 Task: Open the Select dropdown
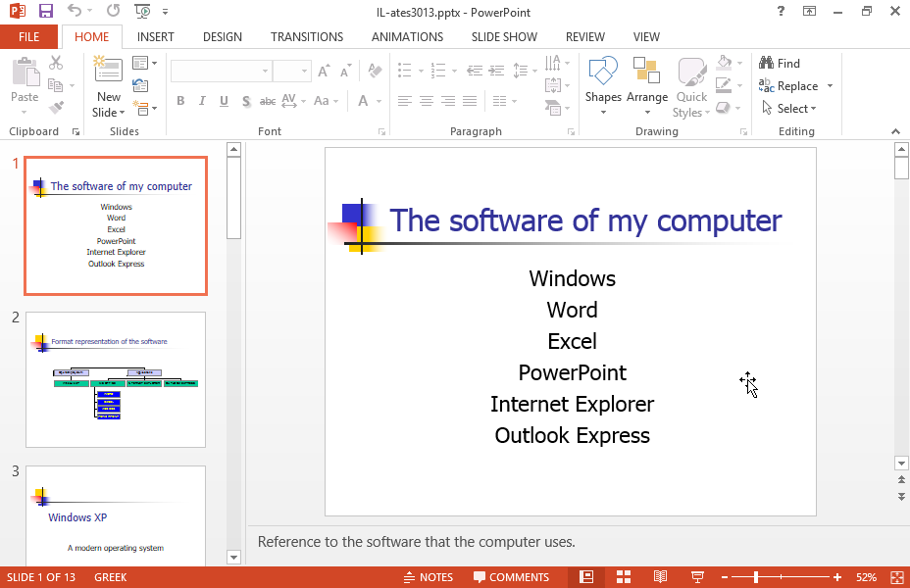pos(788,109)
